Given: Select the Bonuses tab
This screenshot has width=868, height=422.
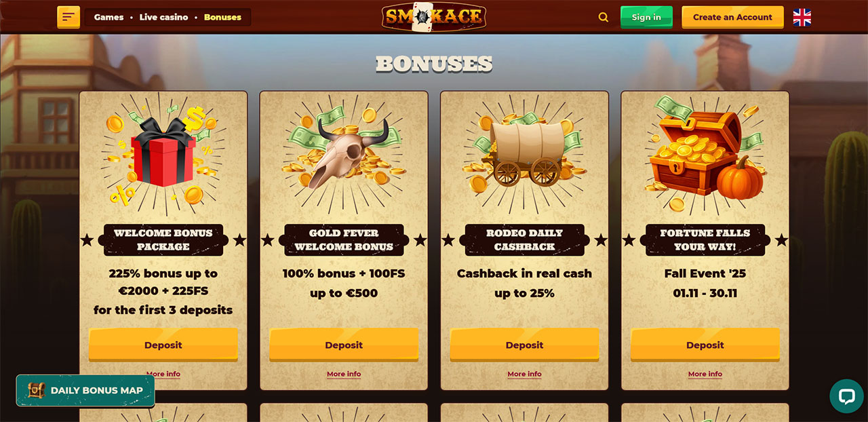Looking at the screenshot, I should [222, 17].
